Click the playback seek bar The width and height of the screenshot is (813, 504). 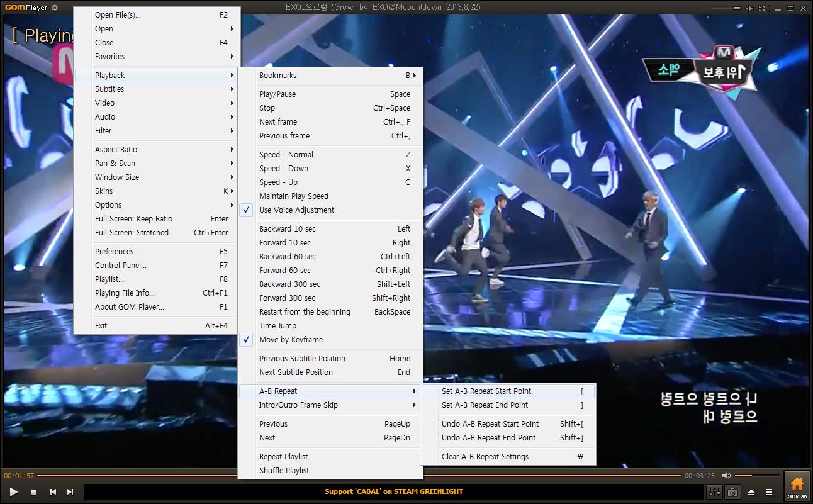(x=359, y=476)
